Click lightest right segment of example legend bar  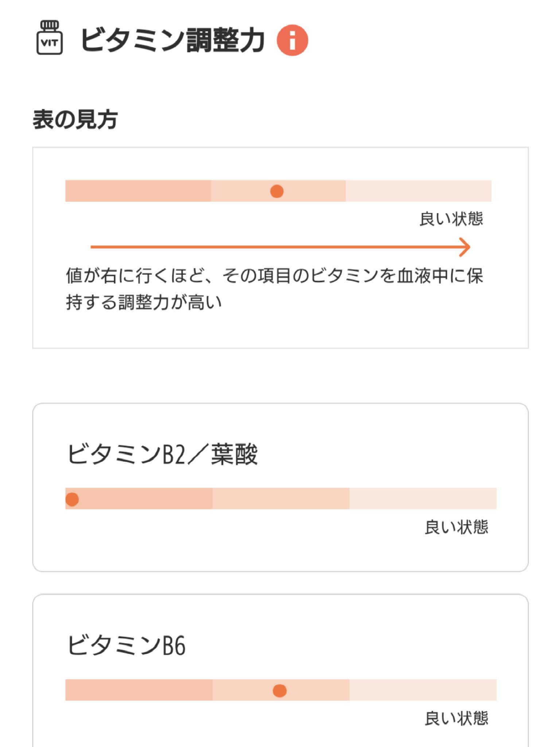point(419,191)
